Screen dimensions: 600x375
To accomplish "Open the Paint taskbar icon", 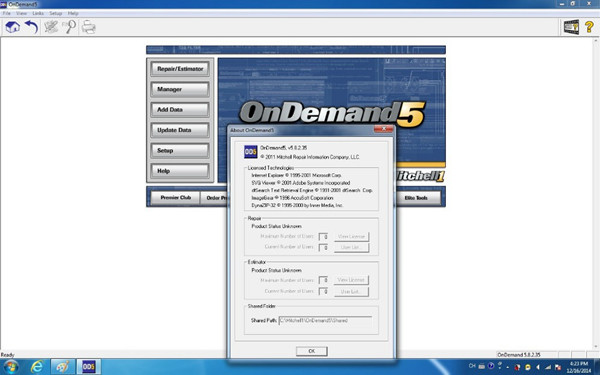I will pyautogui.click(x=63, y=367).
